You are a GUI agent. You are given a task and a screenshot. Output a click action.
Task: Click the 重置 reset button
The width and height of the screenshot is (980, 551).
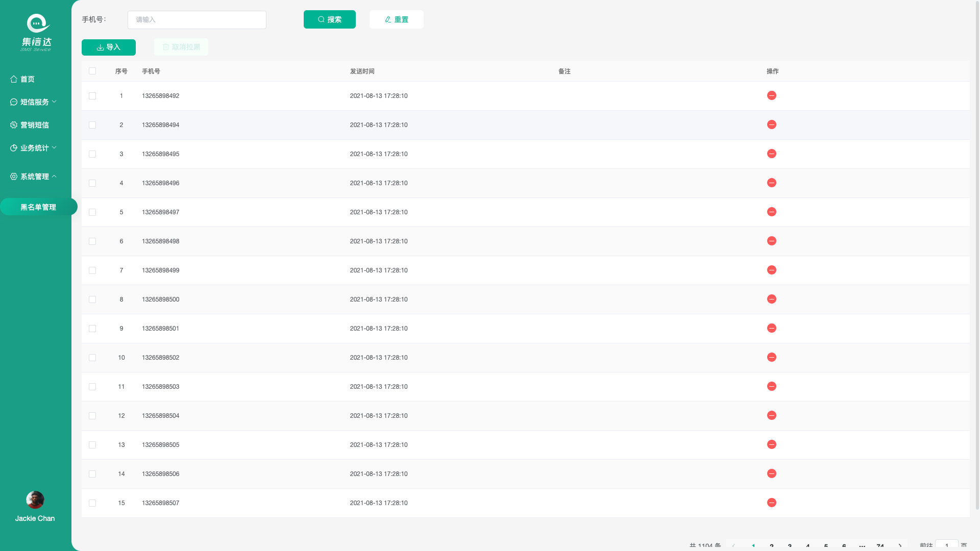[396, 19]
